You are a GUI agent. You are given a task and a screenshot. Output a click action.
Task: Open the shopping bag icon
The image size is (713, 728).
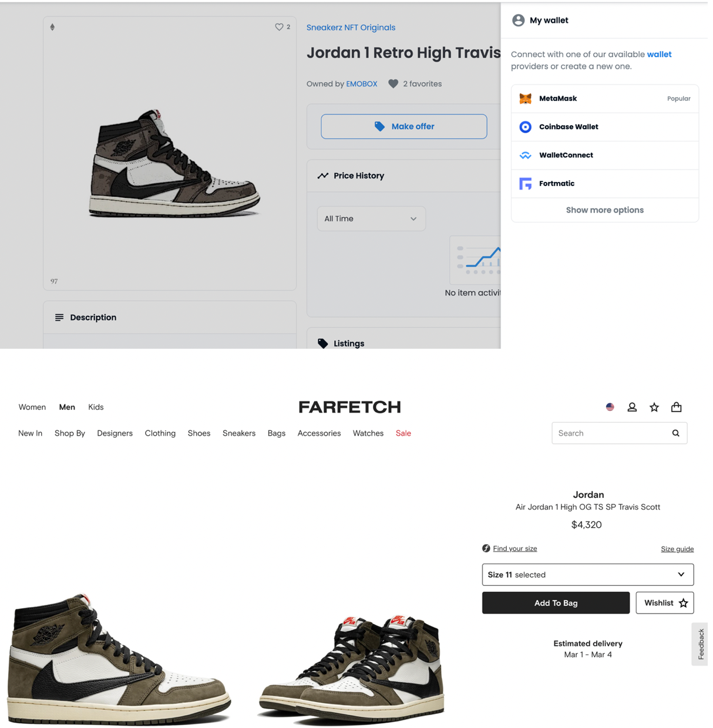[x=677, y=407]
